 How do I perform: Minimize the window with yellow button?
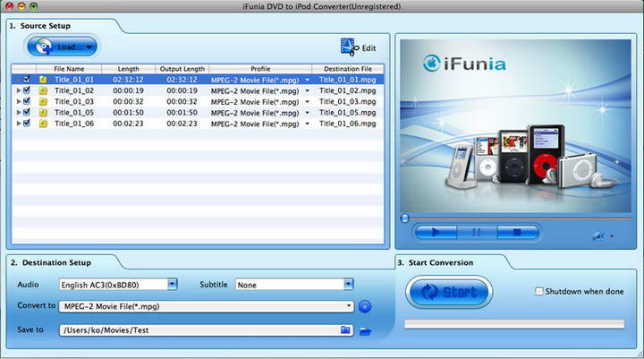(x=21, y=5)
